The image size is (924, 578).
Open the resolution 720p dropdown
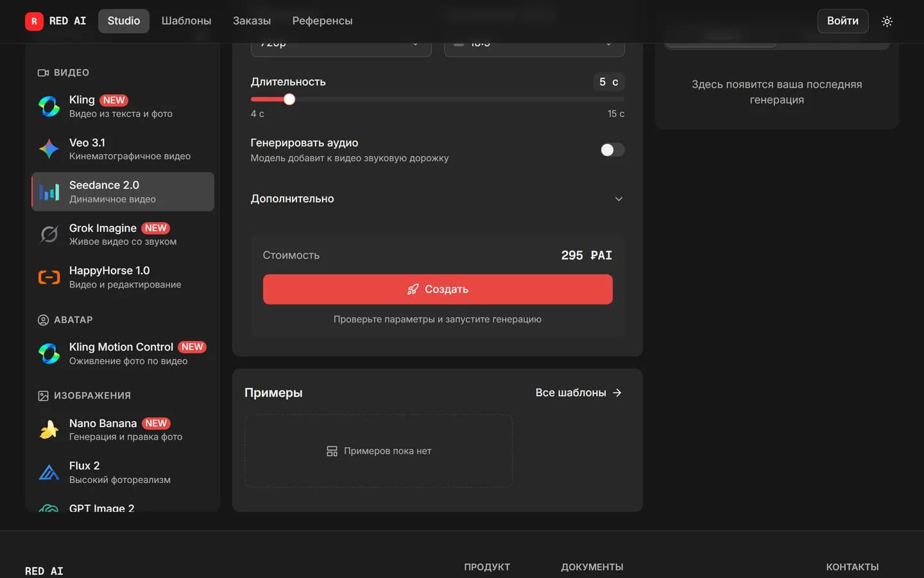click(x=341, y=49)
